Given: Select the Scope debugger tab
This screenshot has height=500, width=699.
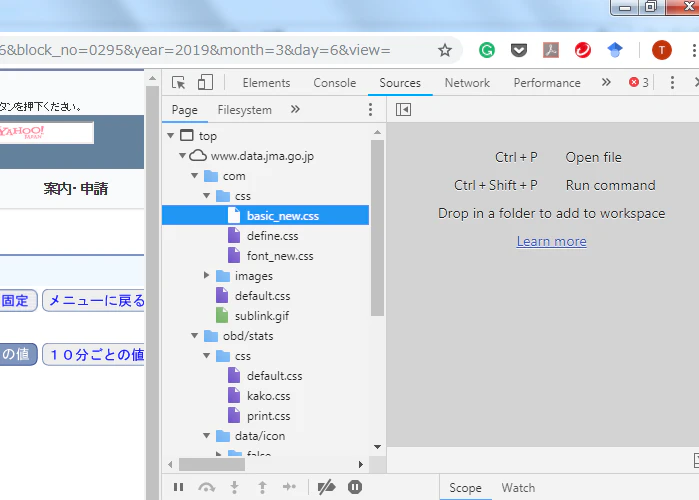Looking at the screenshot, I should click(x=465, y=488).
